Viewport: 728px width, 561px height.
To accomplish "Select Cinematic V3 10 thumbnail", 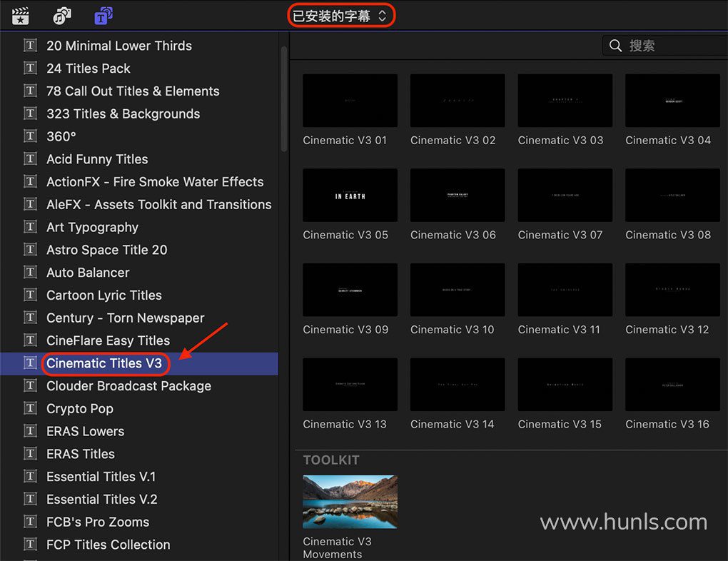I will [457, 290].
